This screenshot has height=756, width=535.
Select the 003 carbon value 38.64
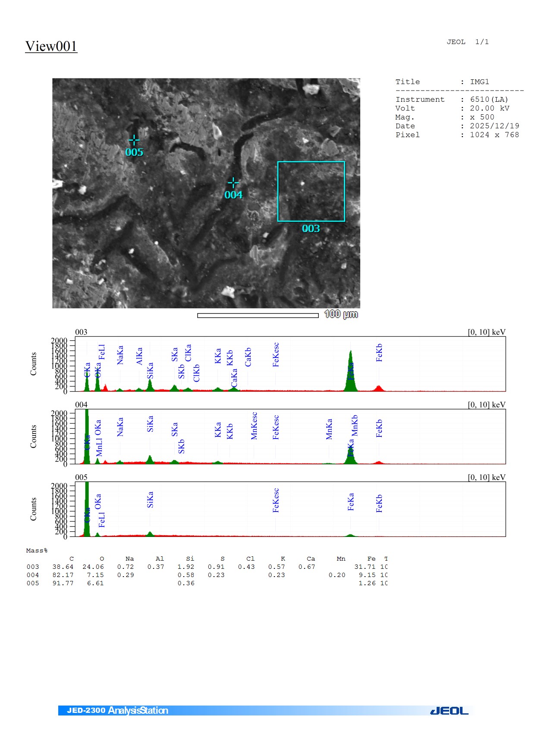[63, 567]
